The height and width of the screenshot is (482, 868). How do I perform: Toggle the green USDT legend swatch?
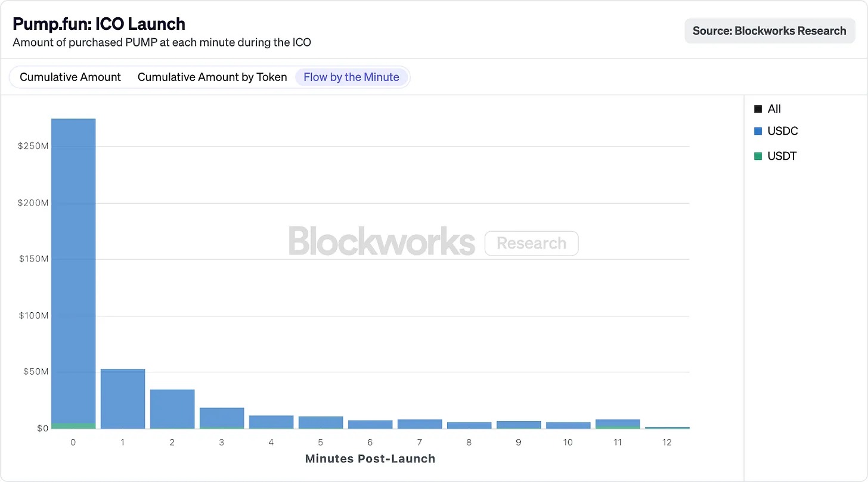pos(758,156)
